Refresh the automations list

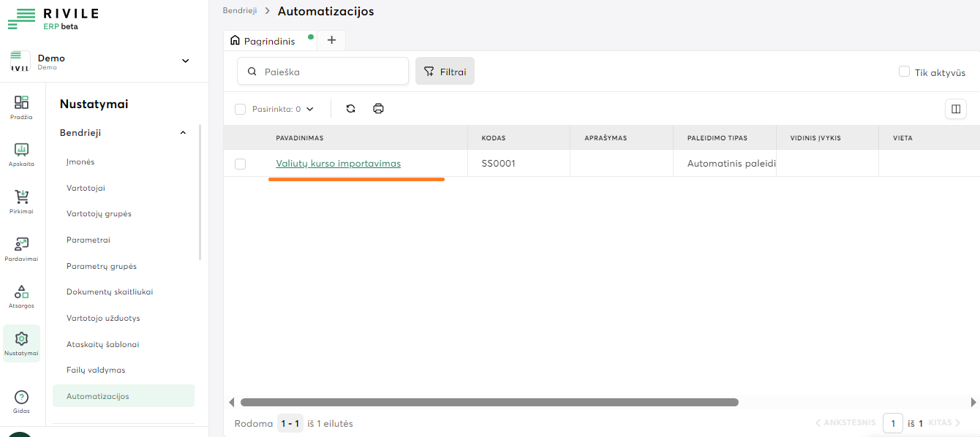[x=350, y=109]
